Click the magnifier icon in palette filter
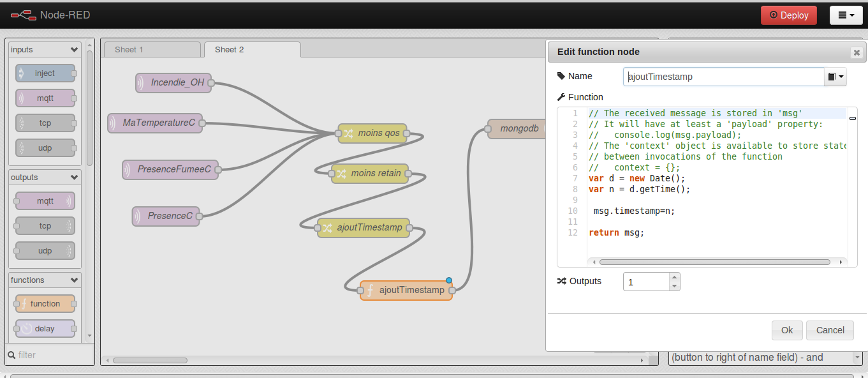The height and width of the screenshot is (378, 868). pos(11,354)
